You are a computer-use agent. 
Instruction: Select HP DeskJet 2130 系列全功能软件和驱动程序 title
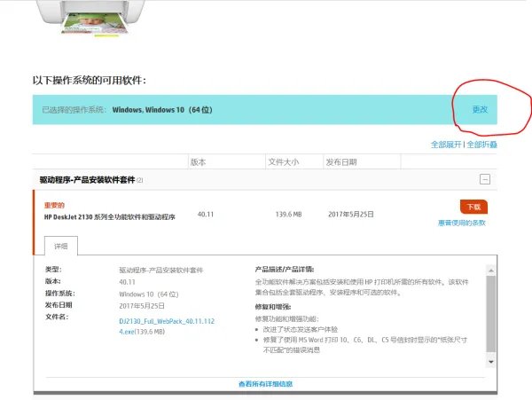[x=110, y=216]
